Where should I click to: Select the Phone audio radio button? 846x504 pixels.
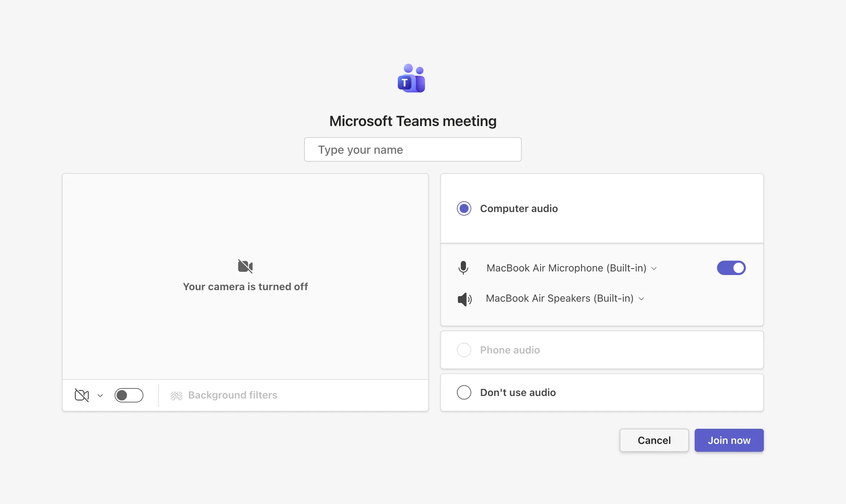[x=464, y=350]
